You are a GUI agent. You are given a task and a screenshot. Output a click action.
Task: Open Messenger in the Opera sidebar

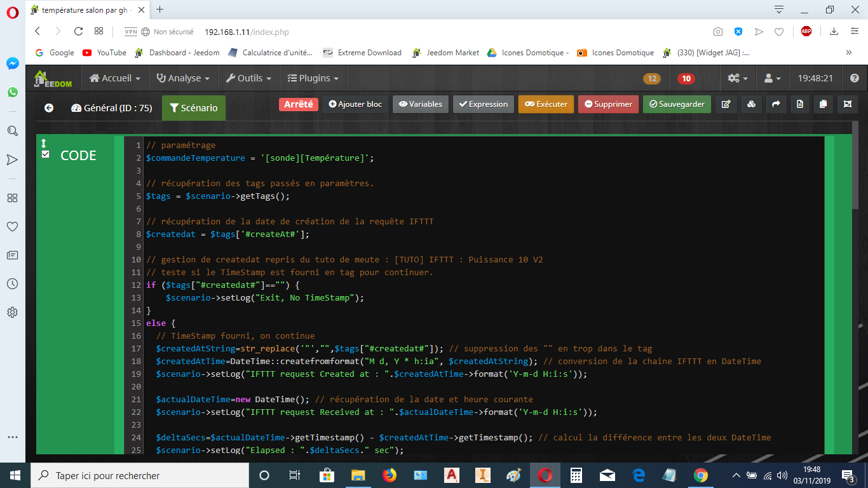tap(13, 64)
